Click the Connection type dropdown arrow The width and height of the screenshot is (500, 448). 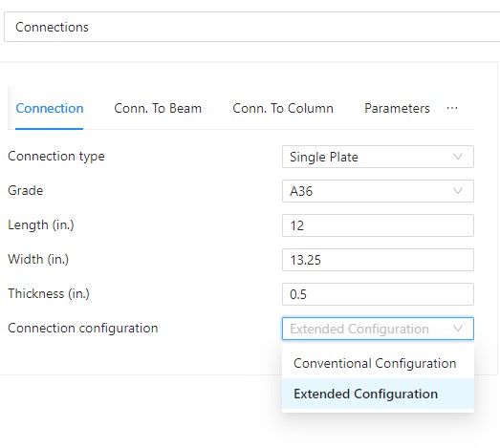click(x=458, y=157)
